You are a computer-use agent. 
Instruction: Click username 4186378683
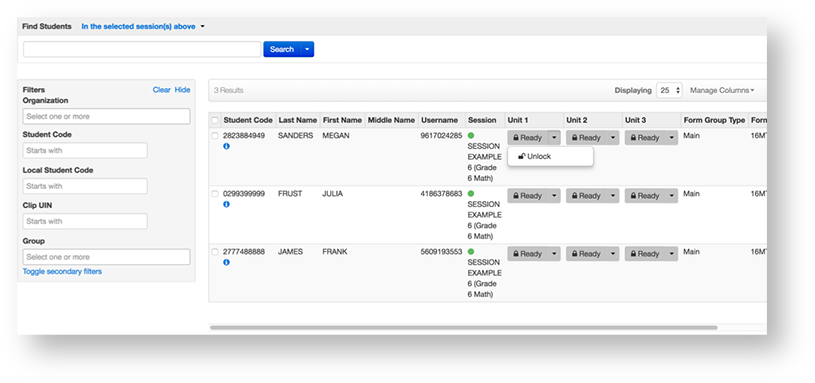441,194
